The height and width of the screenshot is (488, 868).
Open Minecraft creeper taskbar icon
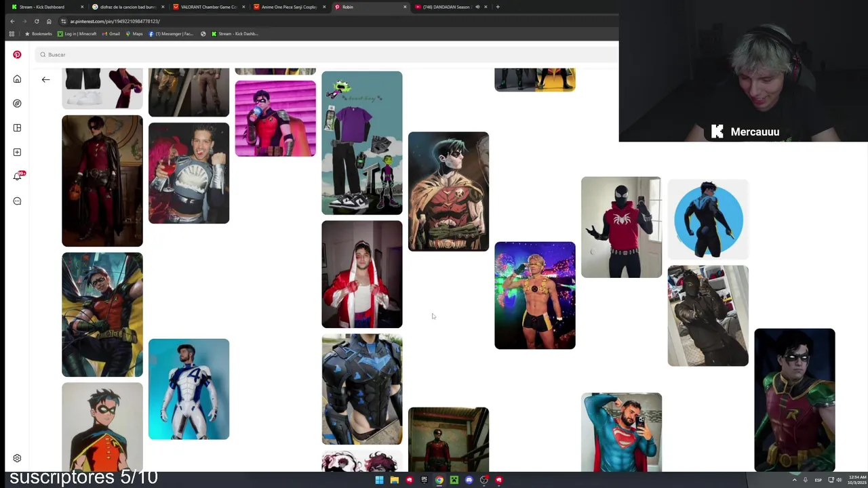coord(454,480)
